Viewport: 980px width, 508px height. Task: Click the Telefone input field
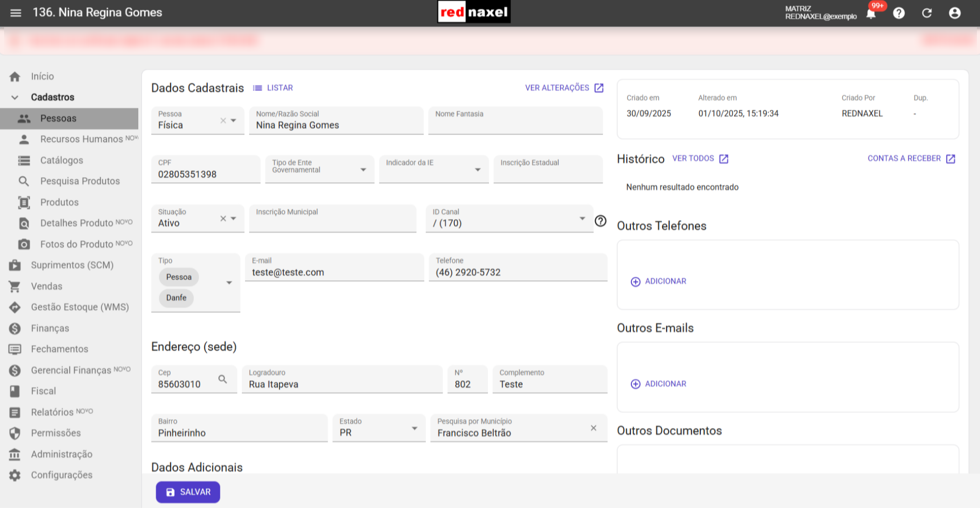tap(518, 268)
